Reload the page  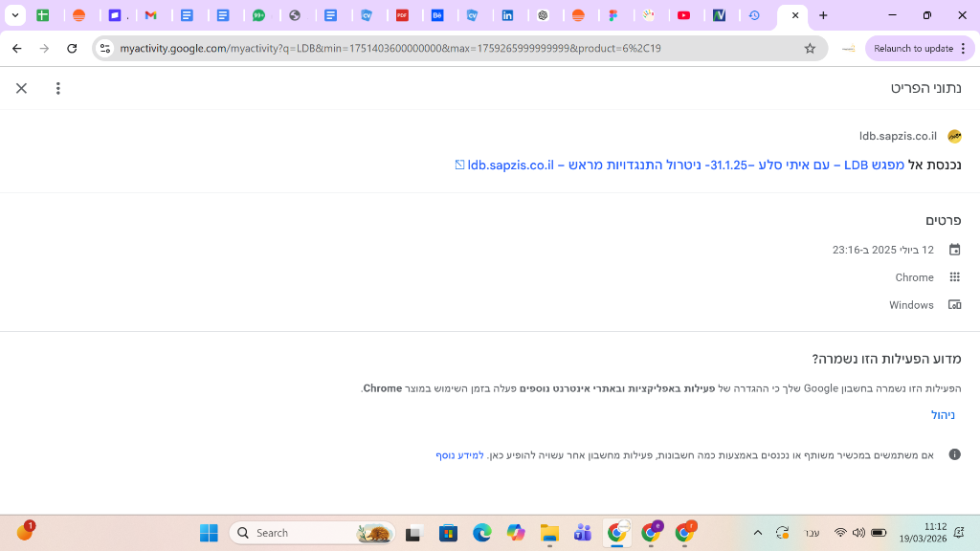[x=72, y=48]
